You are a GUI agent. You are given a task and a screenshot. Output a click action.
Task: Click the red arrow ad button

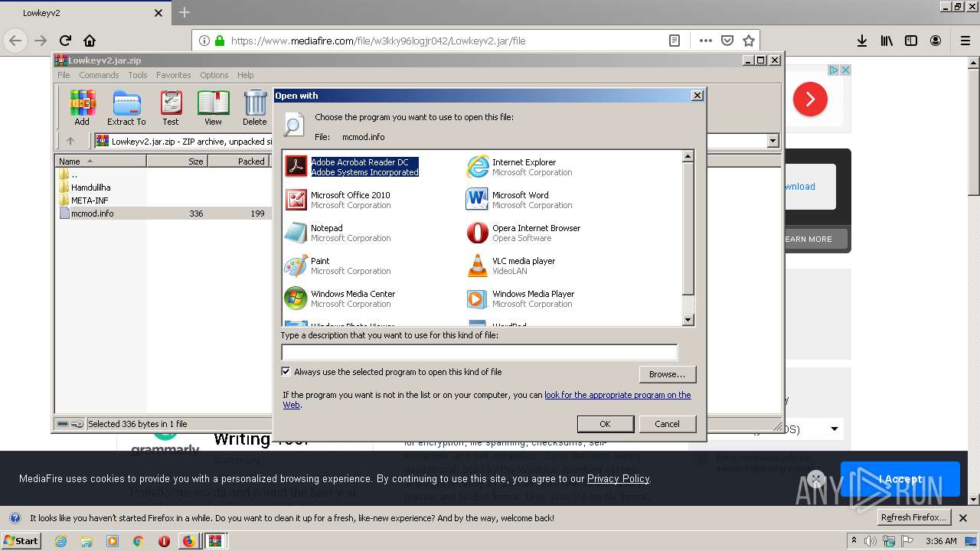coord(810,99)
